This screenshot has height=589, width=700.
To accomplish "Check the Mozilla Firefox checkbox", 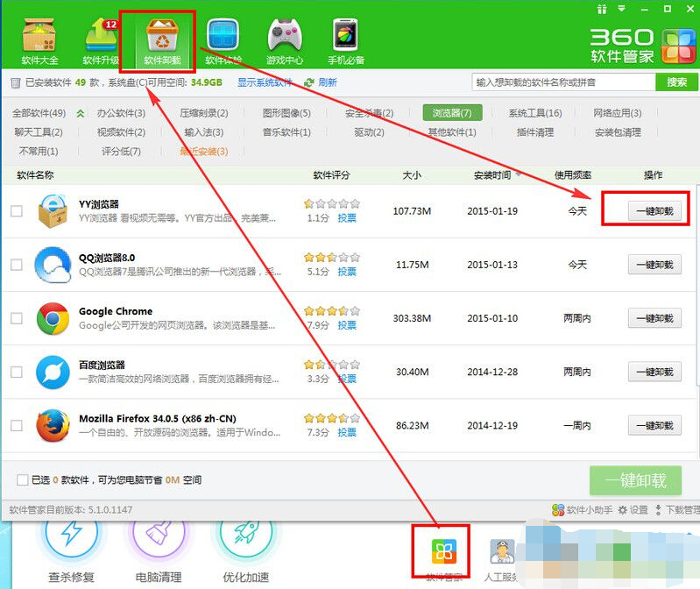I will [x=17, y=425].
